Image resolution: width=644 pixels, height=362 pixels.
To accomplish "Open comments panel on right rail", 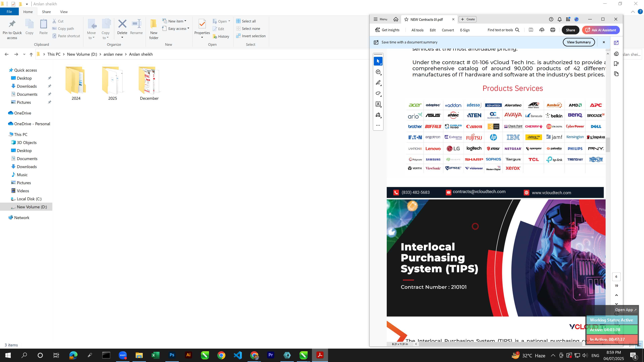I will click(x=616, y=54).
